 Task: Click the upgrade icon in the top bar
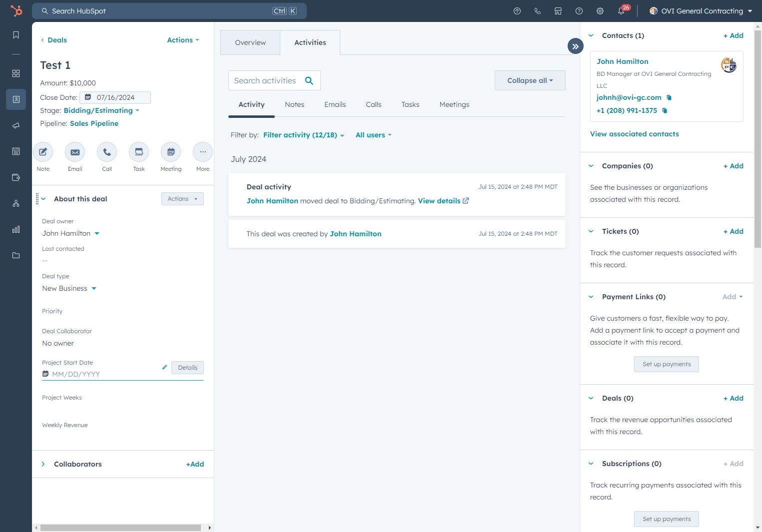pyautogui.click(x=517, y=11)
